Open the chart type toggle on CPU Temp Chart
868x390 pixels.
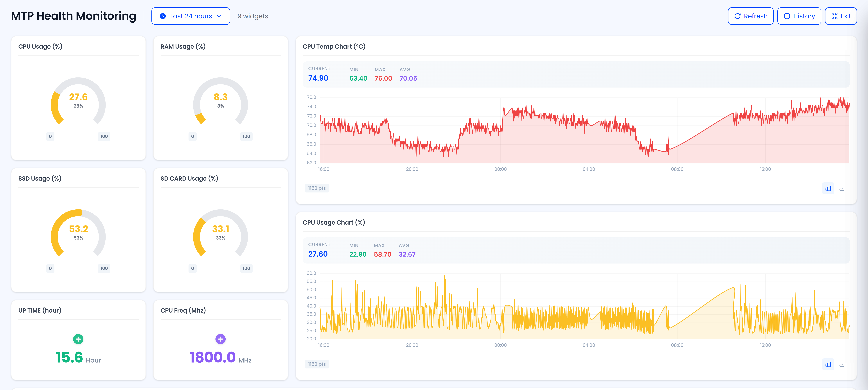click(828, 188)
